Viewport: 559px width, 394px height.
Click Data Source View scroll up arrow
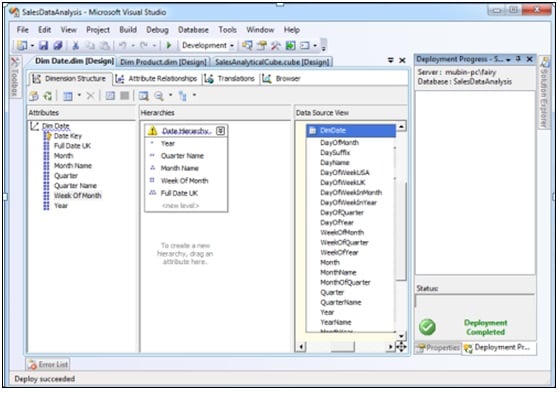401,126
